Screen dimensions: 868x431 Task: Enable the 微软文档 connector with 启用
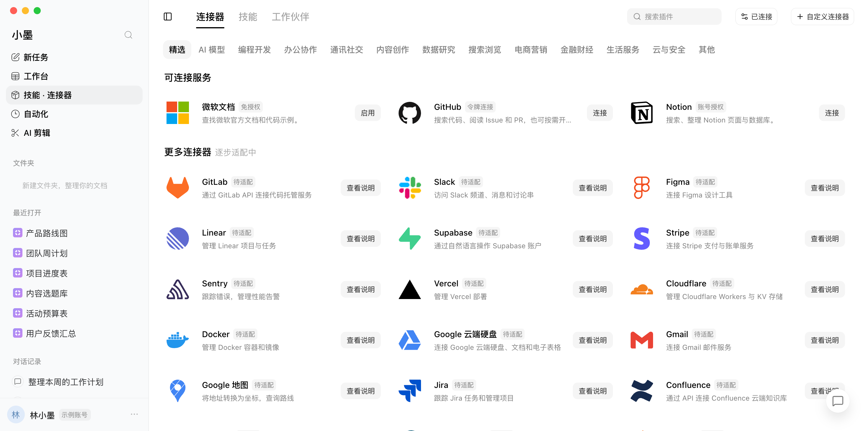click(368, 113)
